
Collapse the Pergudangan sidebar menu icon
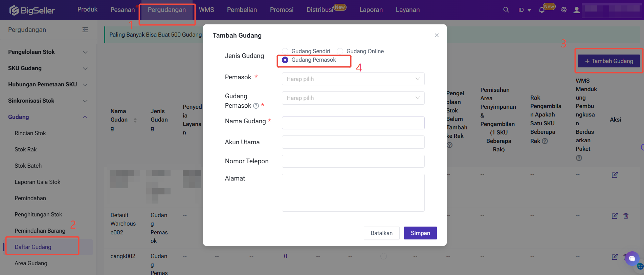click(85, 30)
